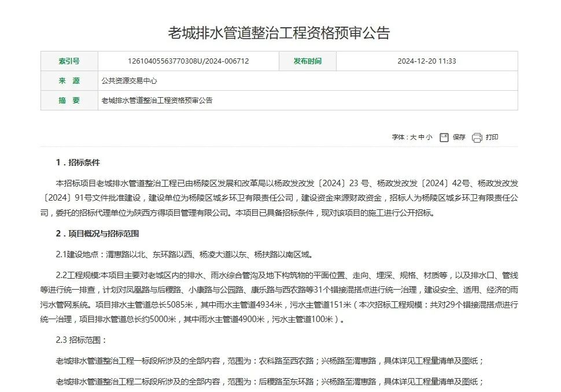This screenshot has width=561, height=392.
Task: Click the 摘 要 header cell
Action: 69,101
